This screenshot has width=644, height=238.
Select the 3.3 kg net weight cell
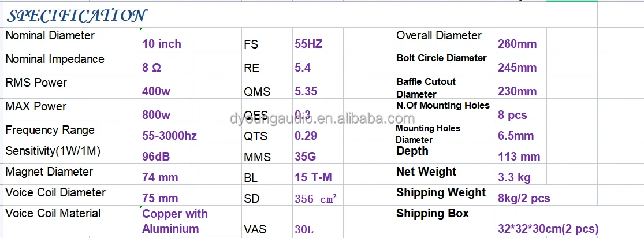click(x=514, y=178)
